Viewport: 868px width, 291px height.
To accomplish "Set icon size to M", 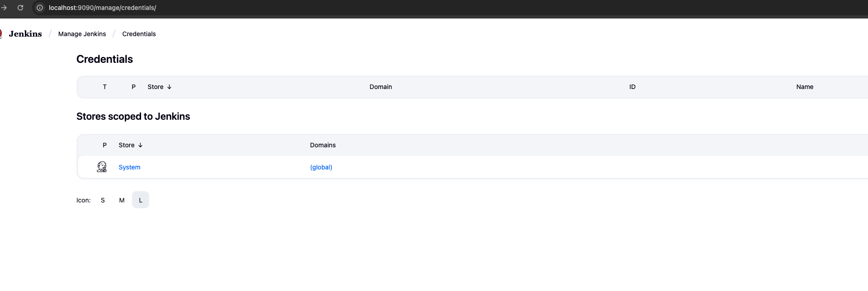I will [122, 200].
